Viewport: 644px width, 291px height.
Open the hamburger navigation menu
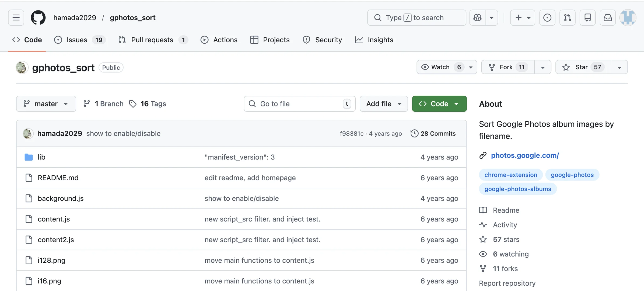[16, 18]
